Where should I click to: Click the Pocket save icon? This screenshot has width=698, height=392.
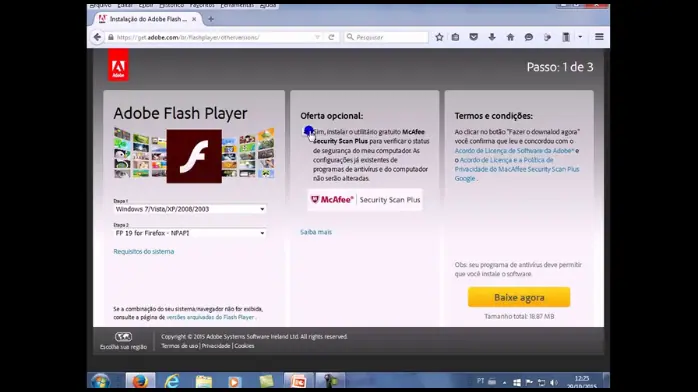pyautogui.click(x=474, y=37)
